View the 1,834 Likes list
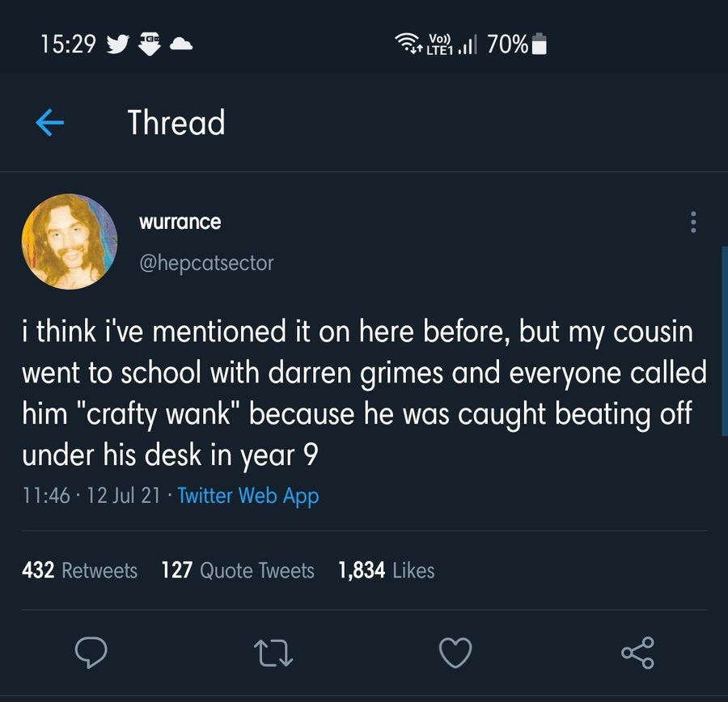The height and width of the screenshot is (702, 728). pyautogui.click(x=386, y=570)
